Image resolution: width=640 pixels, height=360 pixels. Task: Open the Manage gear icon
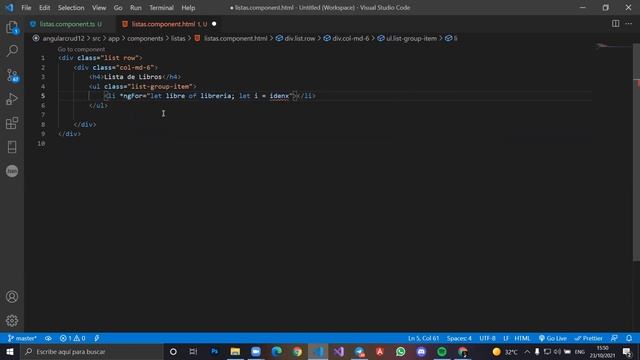click(x=12, y=320)
